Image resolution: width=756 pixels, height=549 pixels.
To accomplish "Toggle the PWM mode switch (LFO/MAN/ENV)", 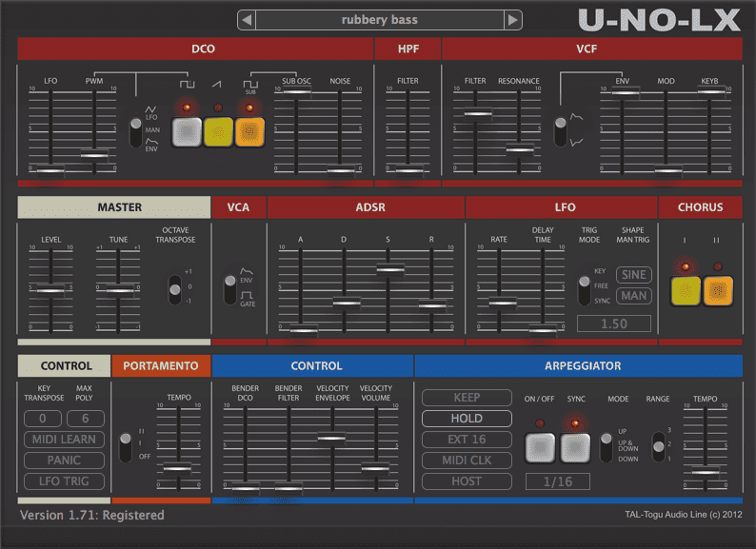I will 136,132.
